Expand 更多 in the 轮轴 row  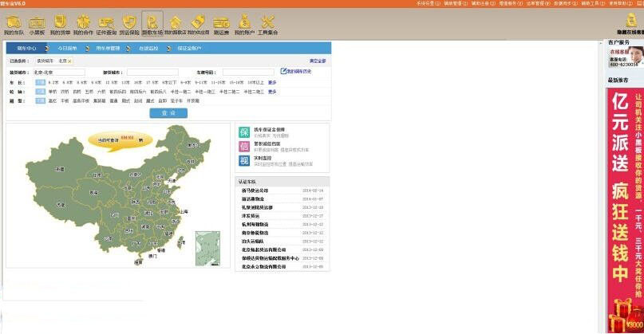[272, 92]
